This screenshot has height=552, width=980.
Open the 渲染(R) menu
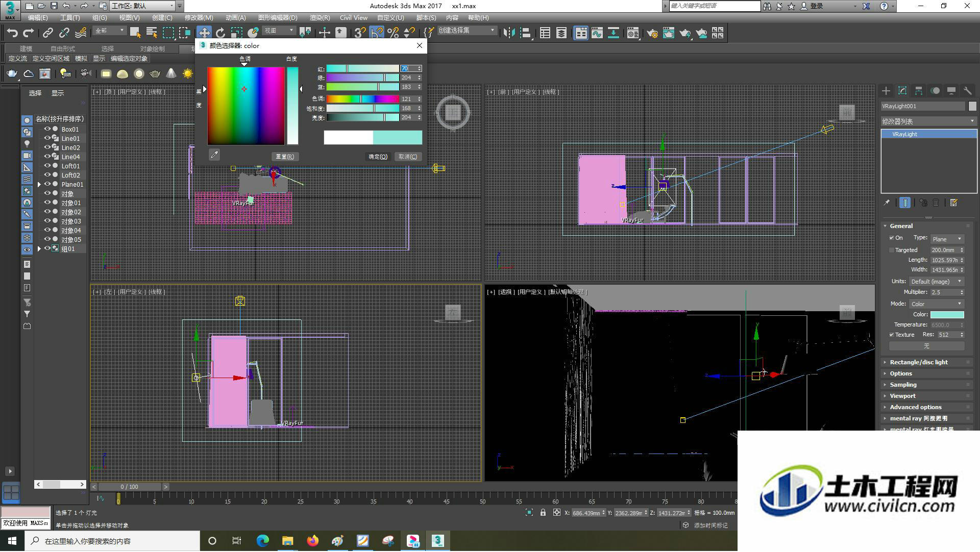320,18
